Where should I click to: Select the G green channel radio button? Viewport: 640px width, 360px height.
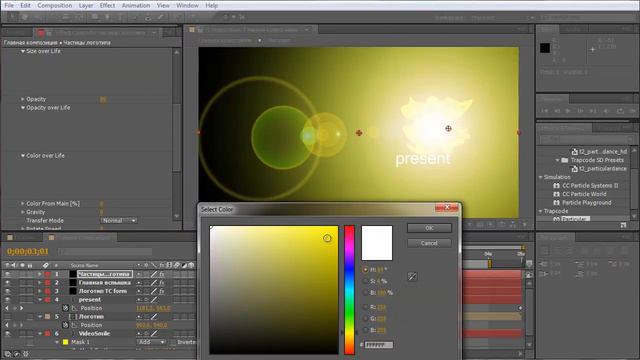pyautogui.click(x=365, y=318)
